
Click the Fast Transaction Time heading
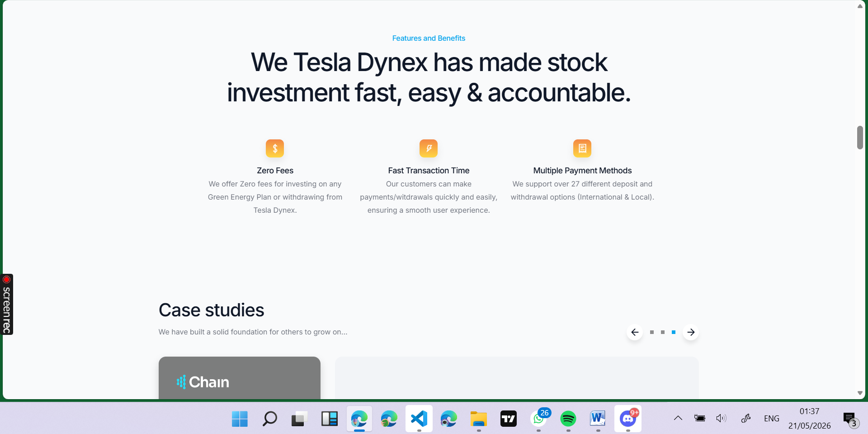[x=429, y=171]
